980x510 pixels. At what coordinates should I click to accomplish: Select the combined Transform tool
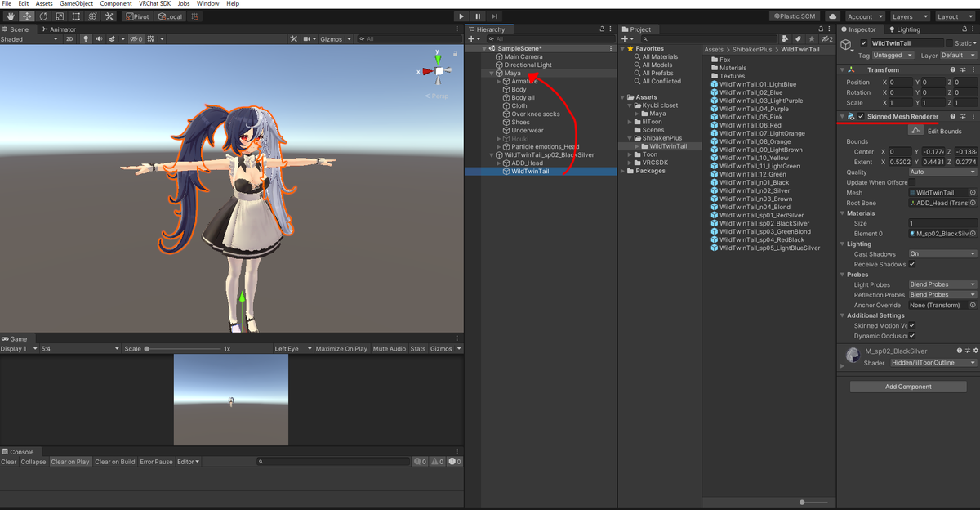point(92,16)
